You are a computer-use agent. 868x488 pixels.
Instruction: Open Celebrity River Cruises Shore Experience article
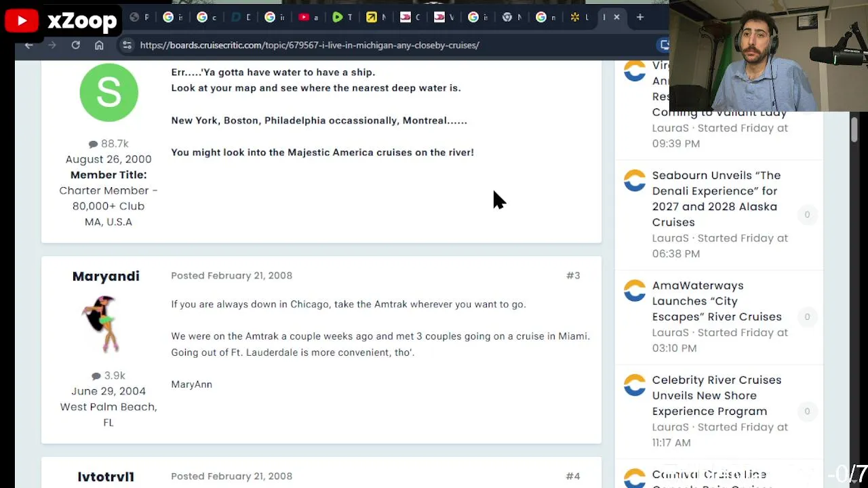point(717,395)
